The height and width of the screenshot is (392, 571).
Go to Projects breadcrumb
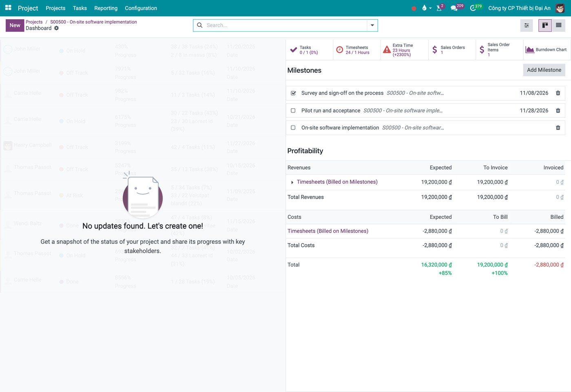tap(34, 22)
